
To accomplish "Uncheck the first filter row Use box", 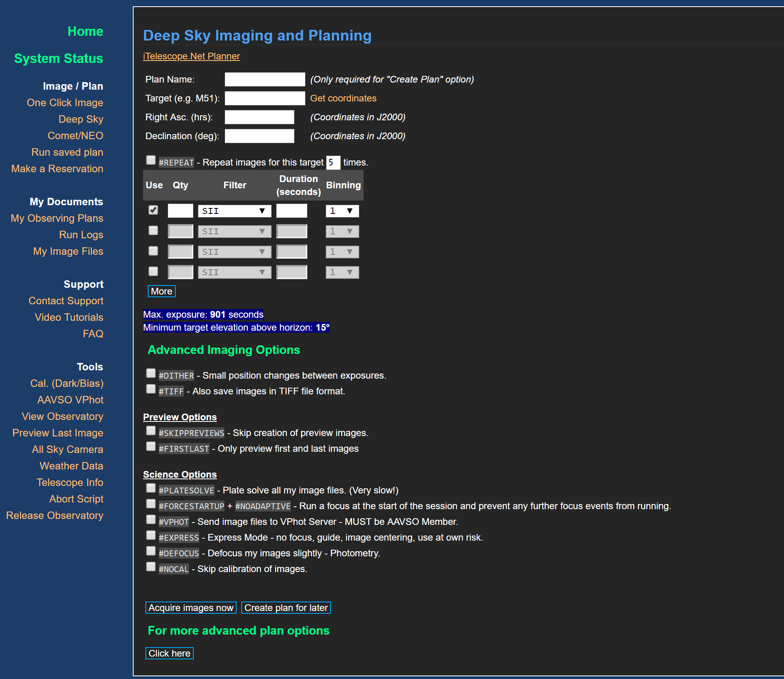I will [153, 210].
